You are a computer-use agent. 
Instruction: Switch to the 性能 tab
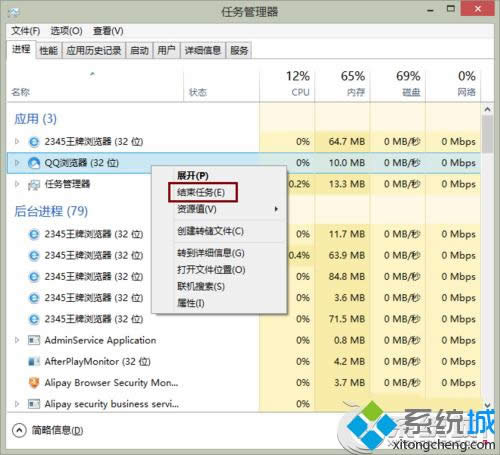pos(49,51)
